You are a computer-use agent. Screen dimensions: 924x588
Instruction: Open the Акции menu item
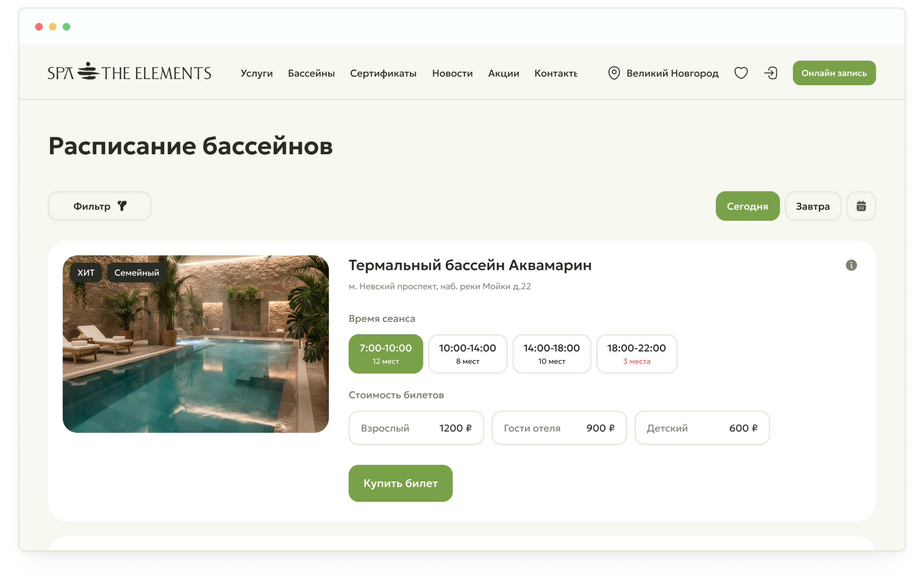tap(504, 73)
